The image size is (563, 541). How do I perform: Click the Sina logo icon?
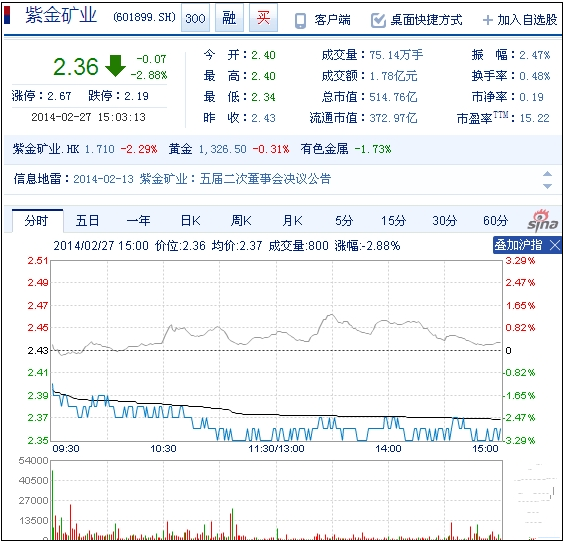[543, 220]
